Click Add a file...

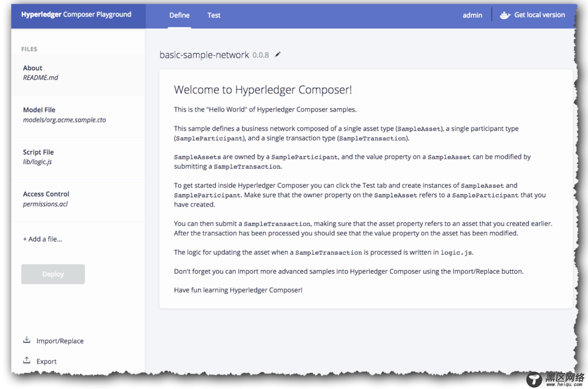[x=43, y=239]
